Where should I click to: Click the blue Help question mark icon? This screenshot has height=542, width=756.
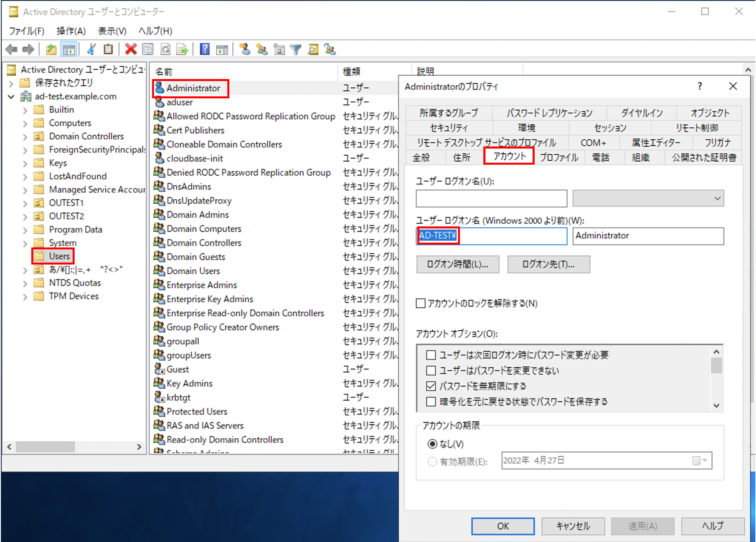[x=204, y=49]
